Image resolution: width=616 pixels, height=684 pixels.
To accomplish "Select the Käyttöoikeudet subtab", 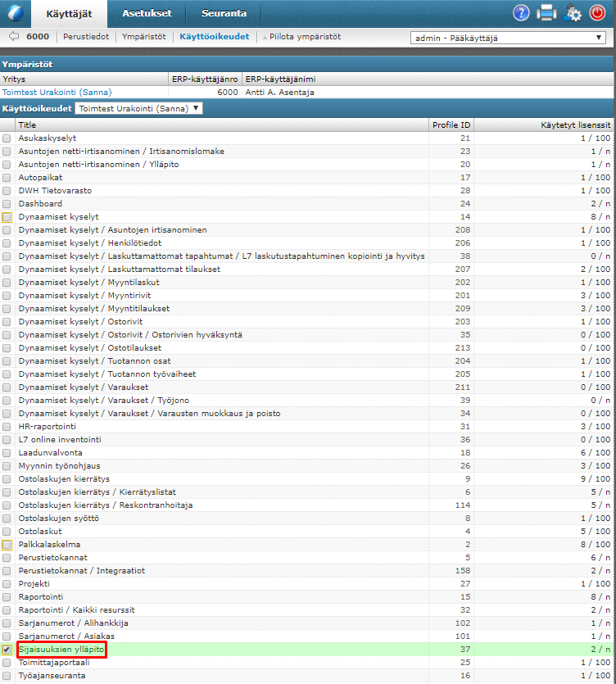I will [x=214, y=37].
